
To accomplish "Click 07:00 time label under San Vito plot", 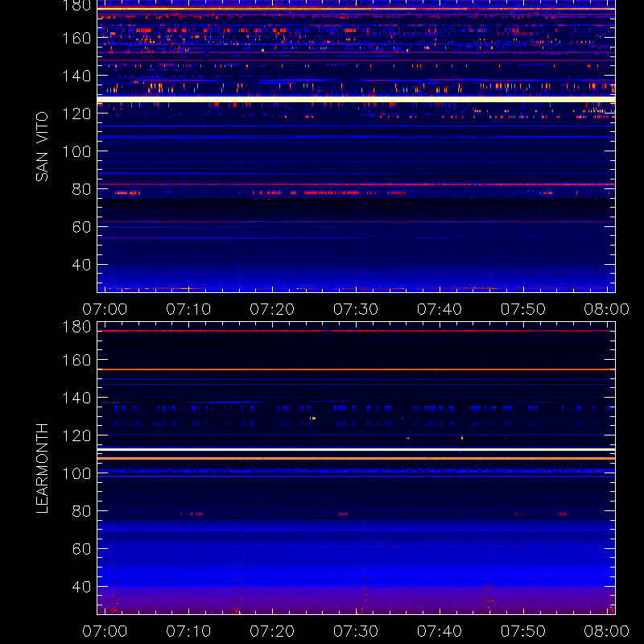I will pyautogui.click(x=105, y=309).
